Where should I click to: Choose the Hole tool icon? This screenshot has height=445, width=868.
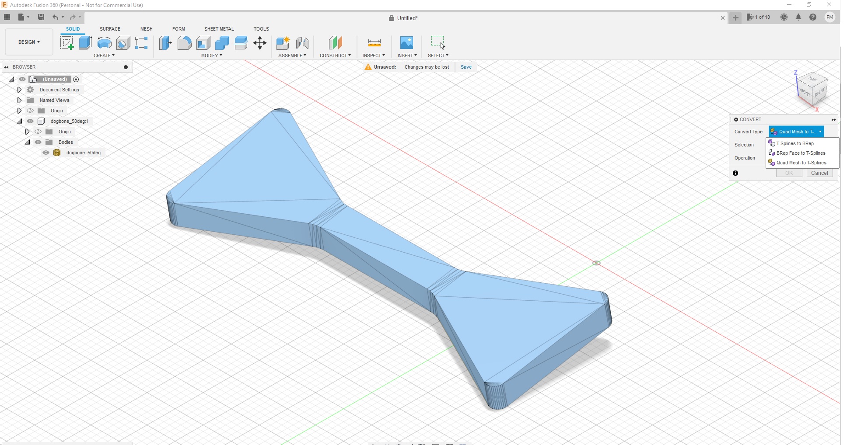pos(123,43)
